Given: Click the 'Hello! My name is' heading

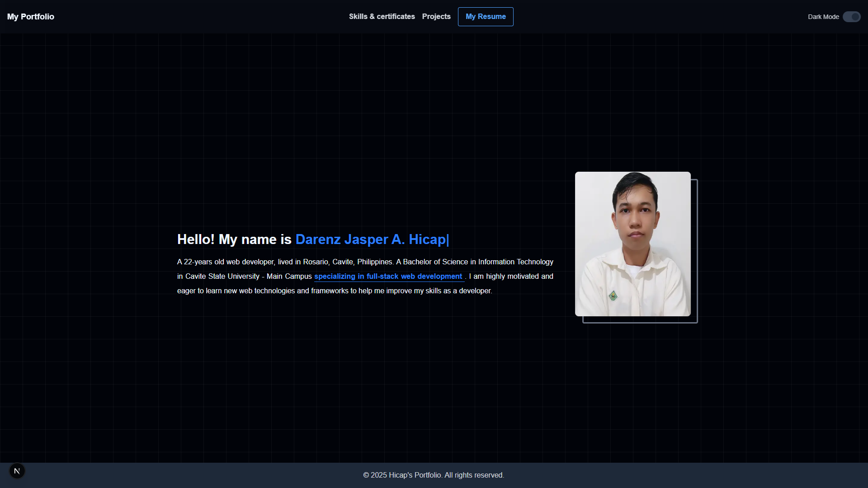Looking at the screenshot, I should pyautogui.click(x=234, y=239).
